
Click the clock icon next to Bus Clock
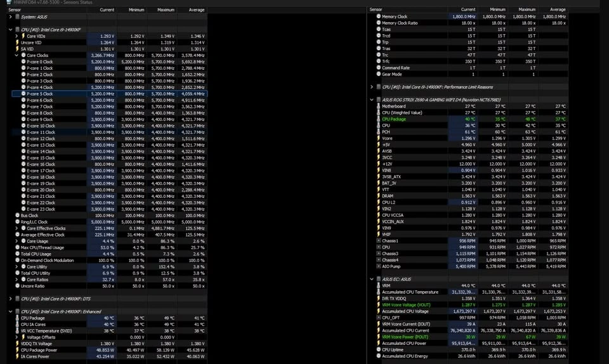pos(17,215)
